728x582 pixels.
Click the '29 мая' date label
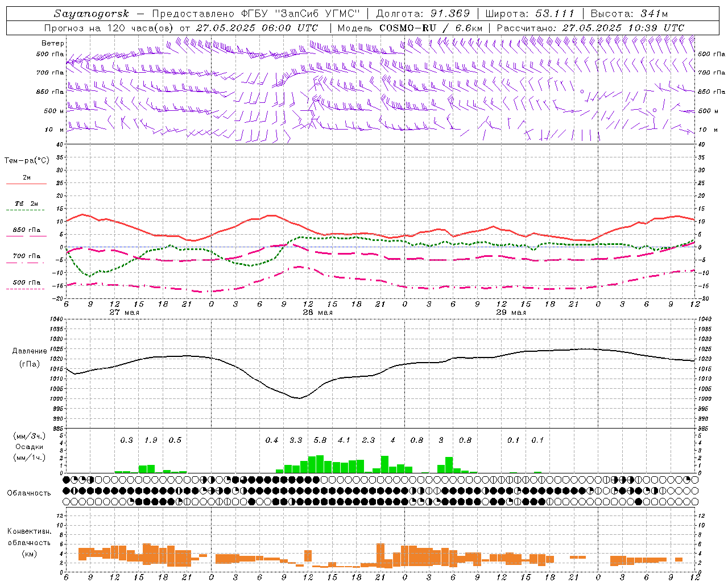(511, 313)
